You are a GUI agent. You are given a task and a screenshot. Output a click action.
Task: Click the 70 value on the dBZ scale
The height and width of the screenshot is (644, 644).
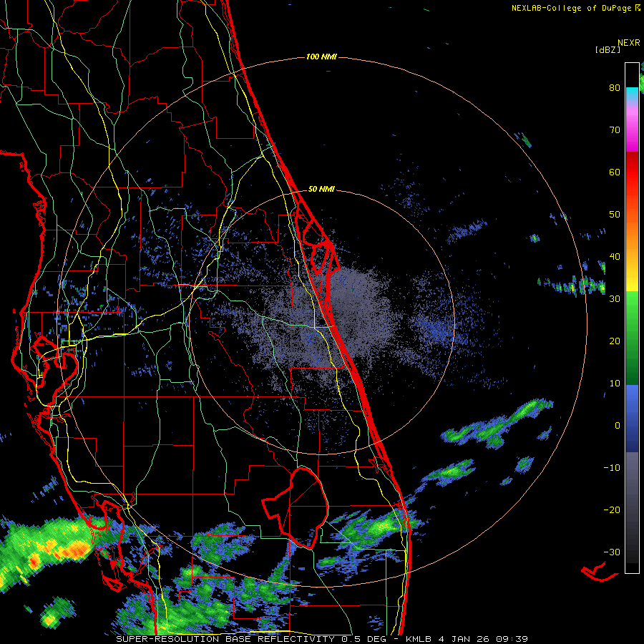tap(615, 130)
